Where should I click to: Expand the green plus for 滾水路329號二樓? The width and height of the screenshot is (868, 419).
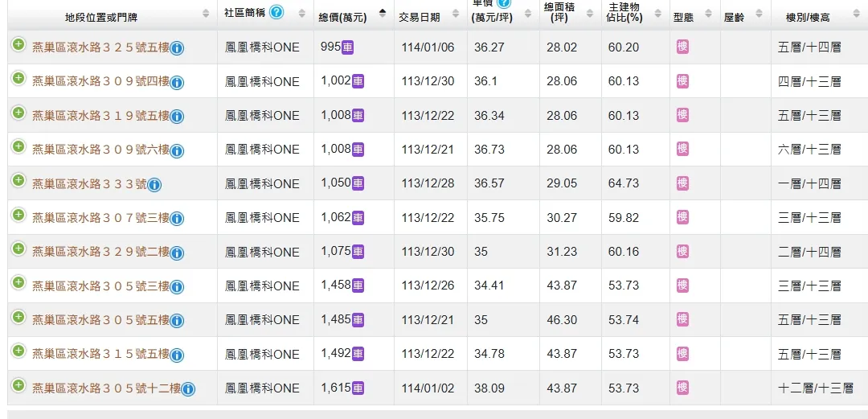[18, 249]
